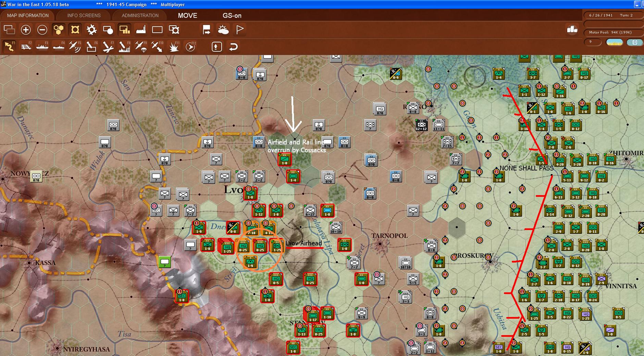
Task: Open the ADMINISTRATION tab
Action: 140,15
